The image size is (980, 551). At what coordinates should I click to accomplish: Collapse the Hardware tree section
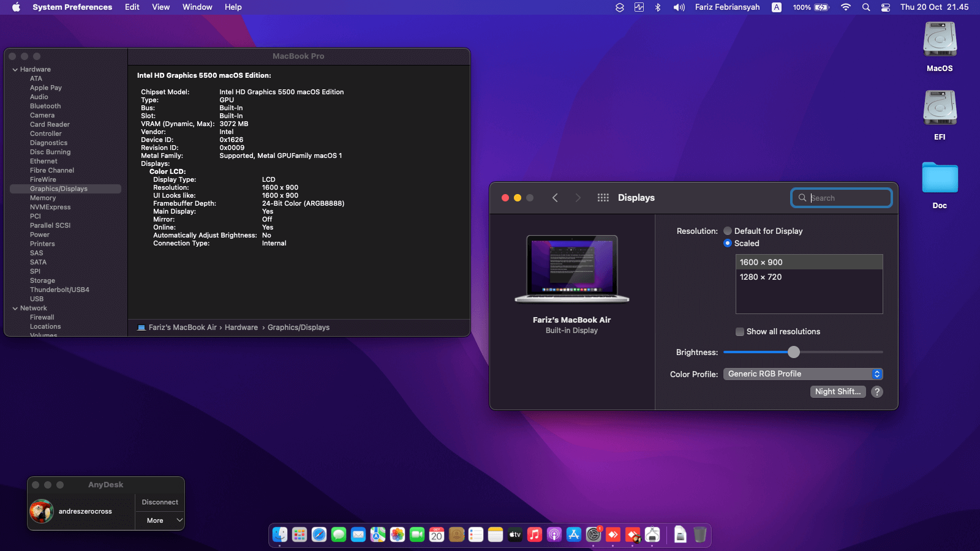point(15,70)
